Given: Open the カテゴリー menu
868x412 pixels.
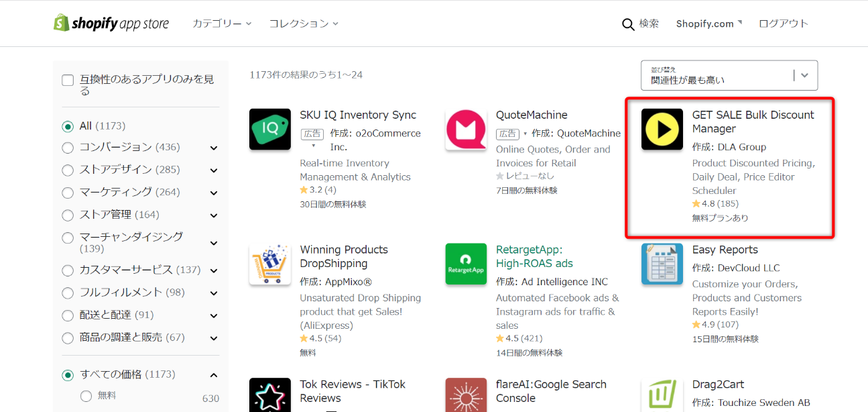Looking at the screenshot, I should [222, 23].
